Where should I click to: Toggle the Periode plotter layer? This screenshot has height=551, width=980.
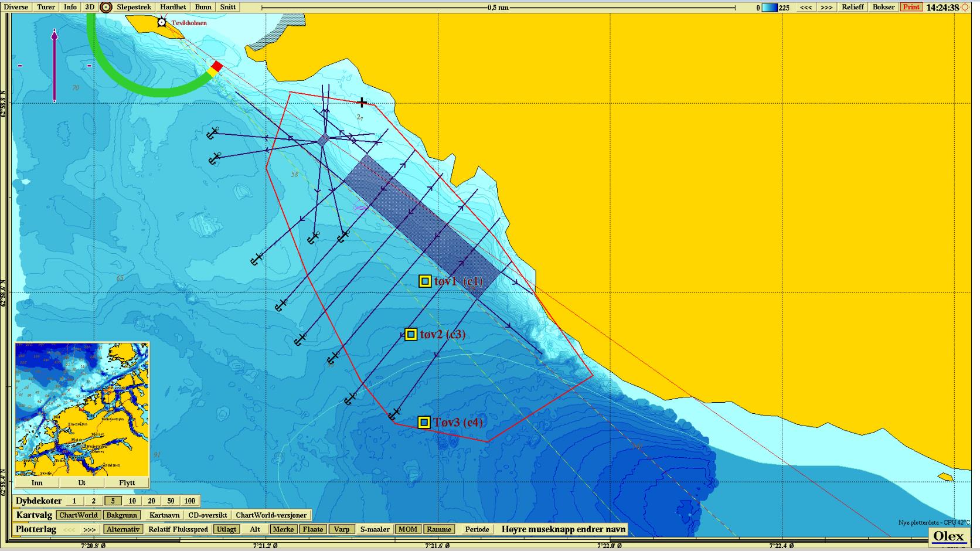click(477, 529)
